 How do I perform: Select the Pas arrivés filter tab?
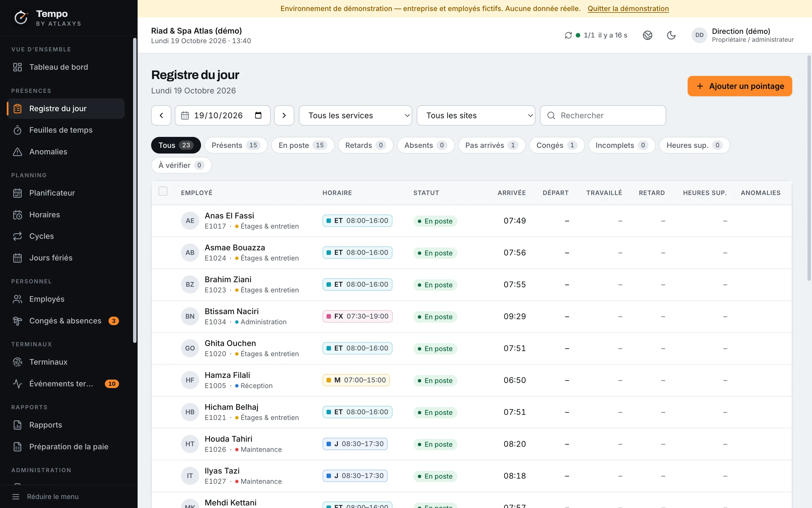(x=491, y=145)
